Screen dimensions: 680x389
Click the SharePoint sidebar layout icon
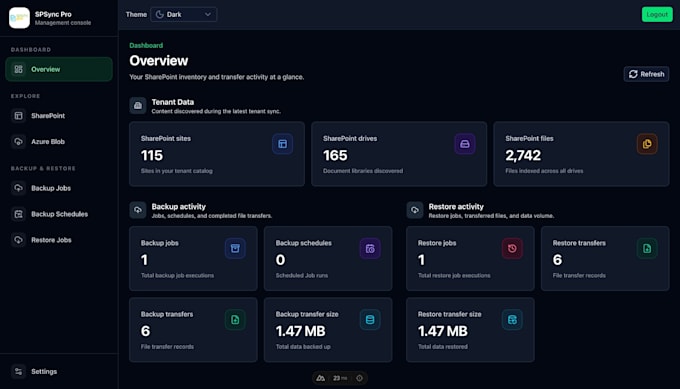tap(18, 116)
